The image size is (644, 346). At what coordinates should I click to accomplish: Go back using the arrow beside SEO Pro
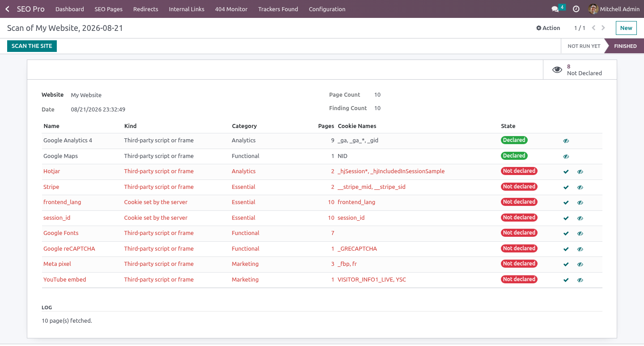click(7, 9)
